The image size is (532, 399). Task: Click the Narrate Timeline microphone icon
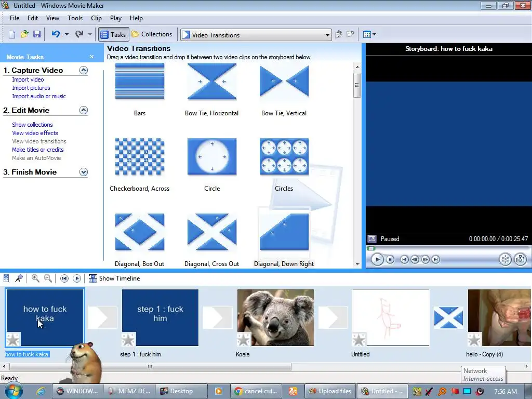[19, 278]
